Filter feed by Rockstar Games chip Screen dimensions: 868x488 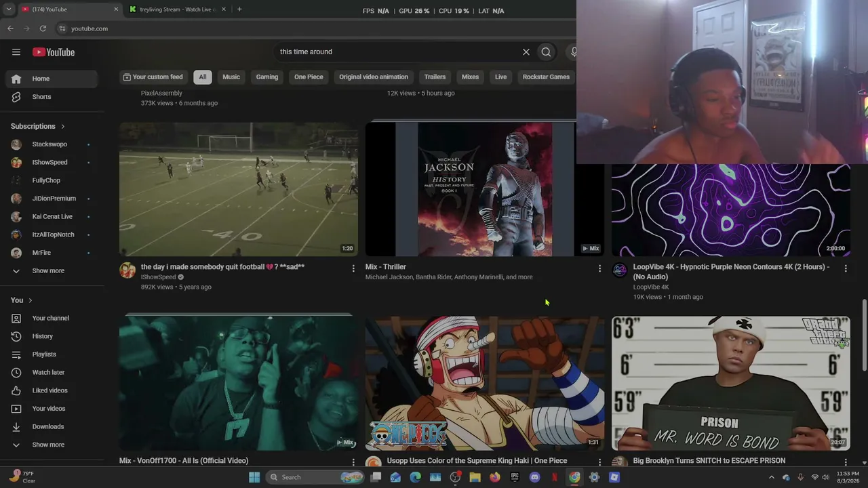(546, 77)
